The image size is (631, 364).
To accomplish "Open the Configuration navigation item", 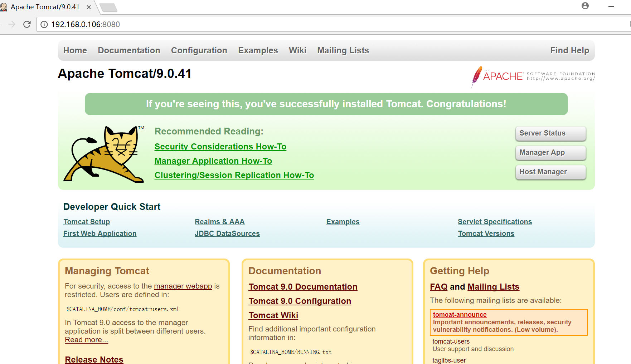I will coord(199,50).
